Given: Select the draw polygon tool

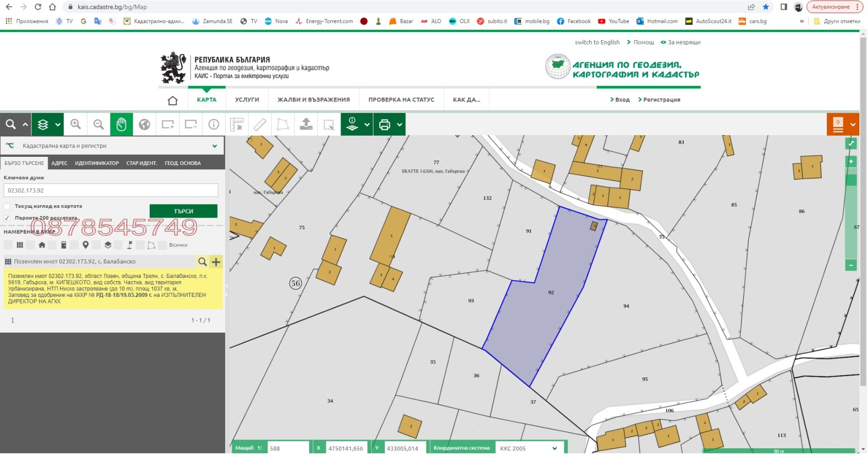Looking at the screenshot, I should pos(283,124).
